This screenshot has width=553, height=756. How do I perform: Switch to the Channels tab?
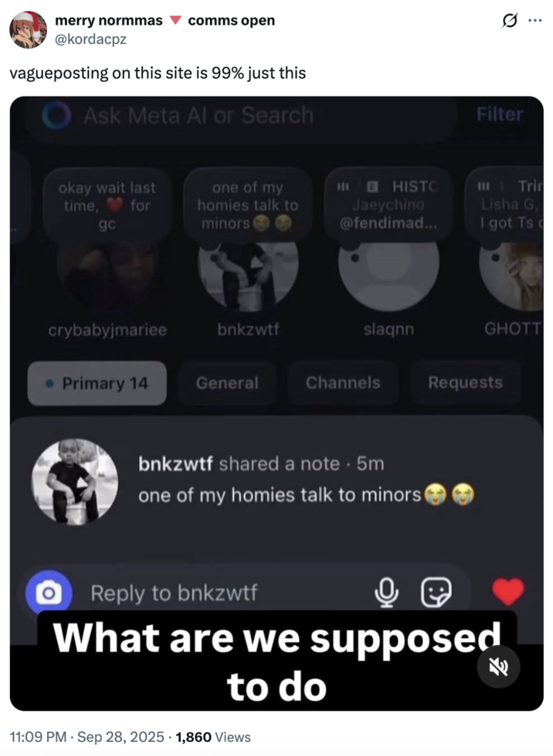tap(343, 383)
